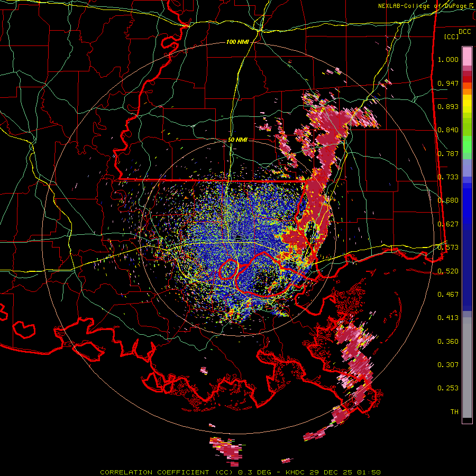Click the 0.840 legend value

448,130
